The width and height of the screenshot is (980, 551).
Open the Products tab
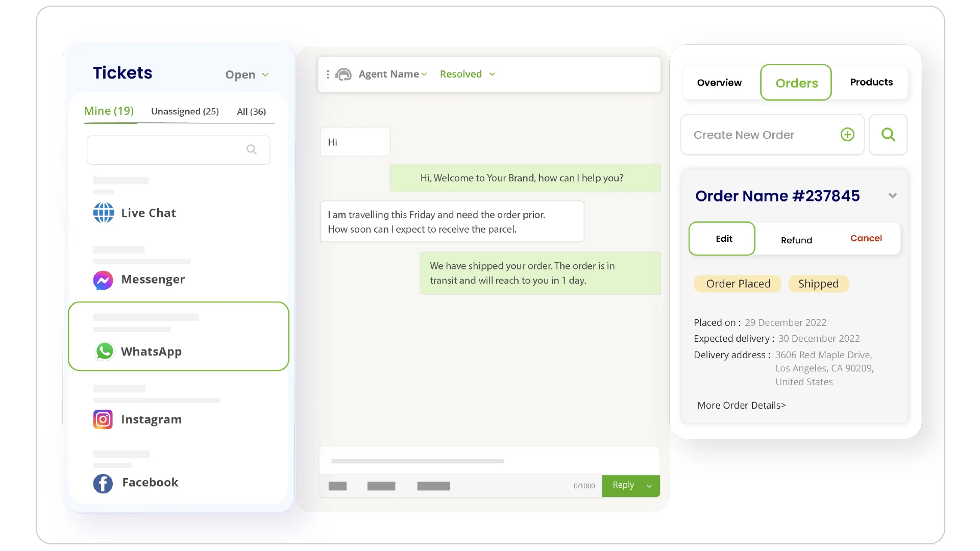point(871,82)
